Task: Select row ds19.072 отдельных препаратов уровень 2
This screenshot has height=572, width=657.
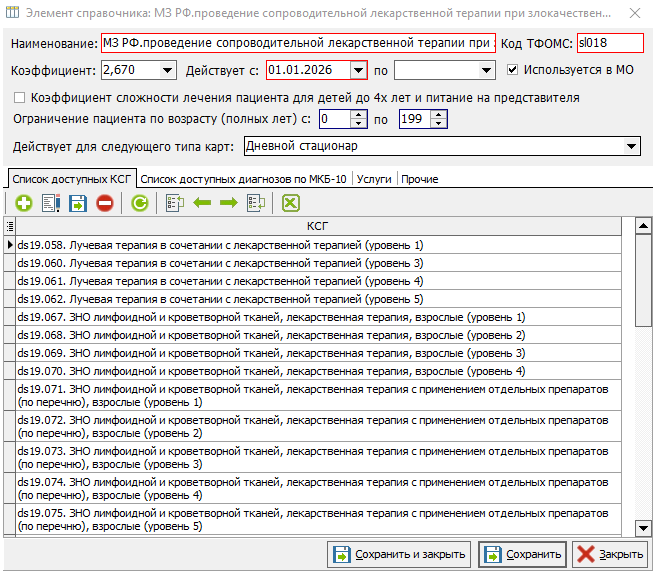Action: tap(318, 426)
